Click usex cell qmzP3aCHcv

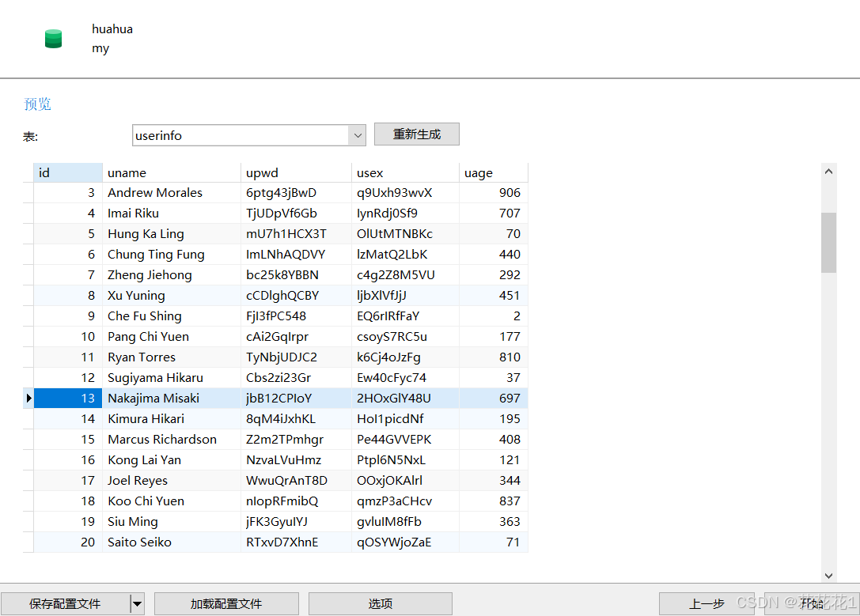tap(405, 501)
